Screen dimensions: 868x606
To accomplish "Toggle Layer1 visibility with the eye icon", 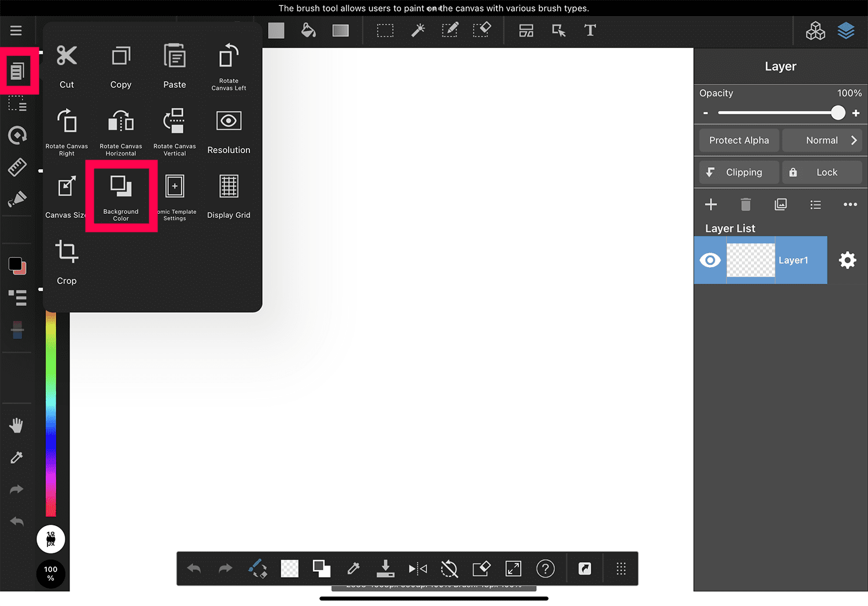I will click(x=709, y=260).
